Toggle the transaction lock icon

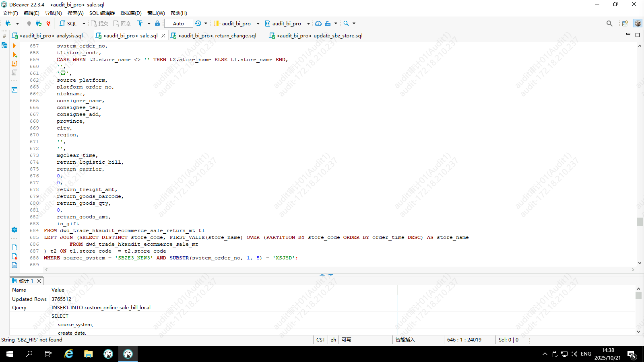pos(157,23)
